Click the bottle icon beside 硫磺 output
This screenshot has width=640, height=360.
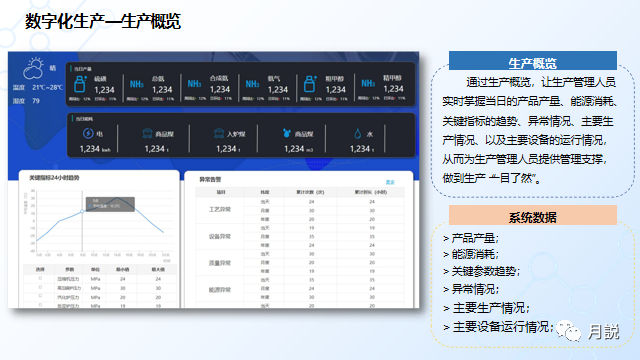pos(80,84)
